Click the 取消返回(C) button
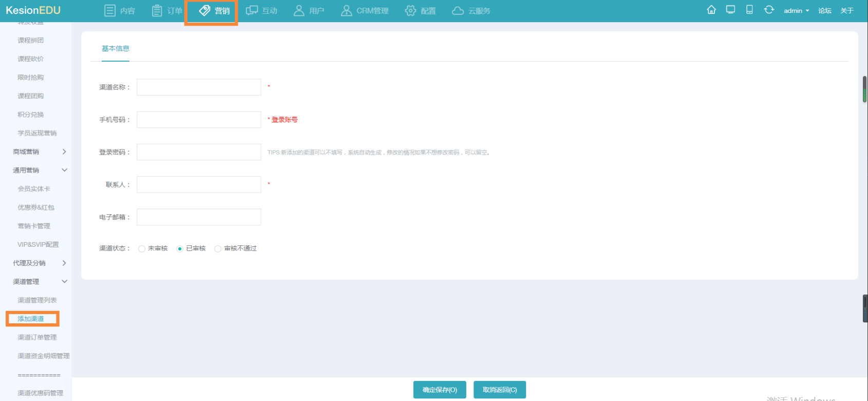The width and height of the screenshot is (868, 401). click(x=500, y=390)
